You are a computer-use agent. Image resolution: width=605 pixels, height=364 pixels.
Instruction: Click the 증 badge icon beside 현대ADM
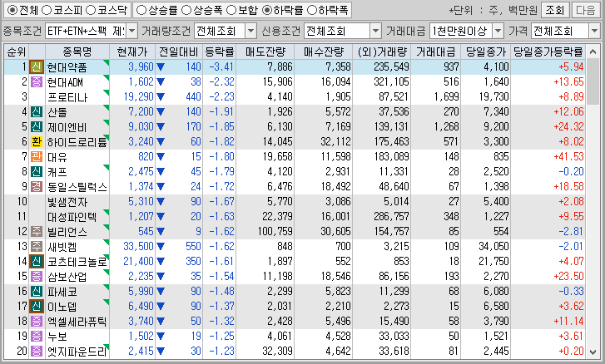pyautogui.click(x=37, y=82)
